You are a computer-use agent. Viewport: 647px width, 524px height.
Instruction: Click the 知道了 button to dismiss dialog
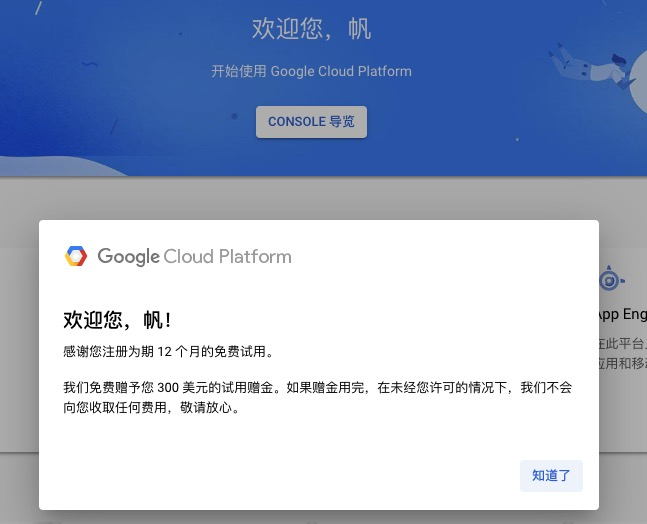(x=551, y=476)
